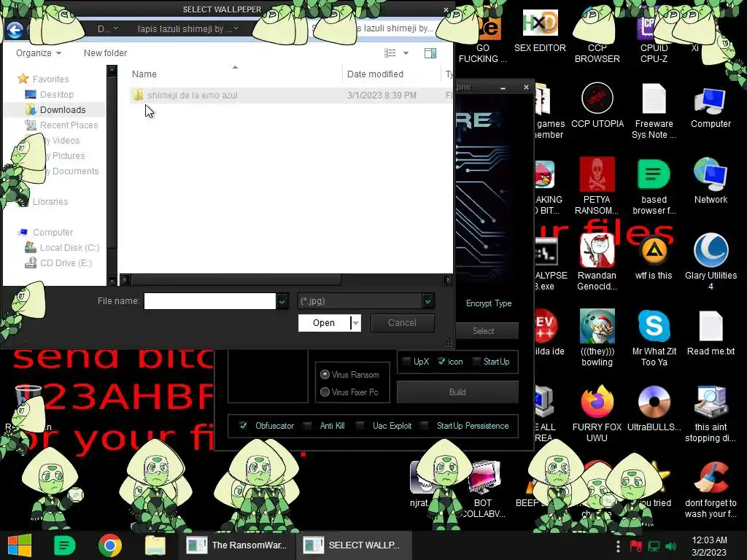This screenshot has height=560, width=747.
Task: Click the red flag tray icon
Action: pyautogui.click(x=635, y=546)
